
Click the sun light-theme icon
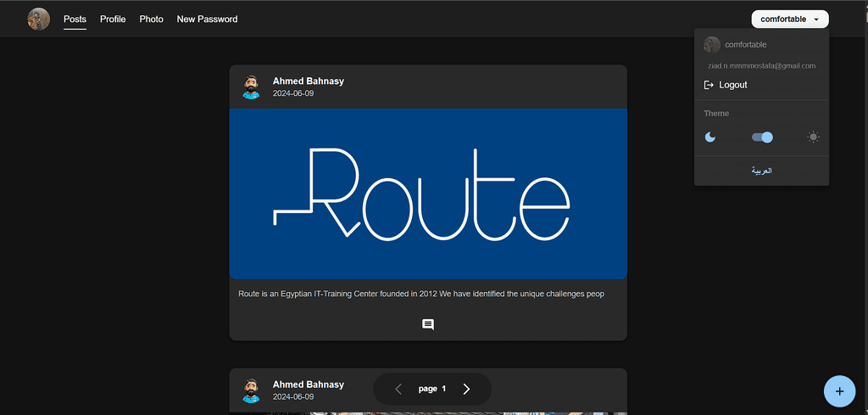click(x=813, y=137)
